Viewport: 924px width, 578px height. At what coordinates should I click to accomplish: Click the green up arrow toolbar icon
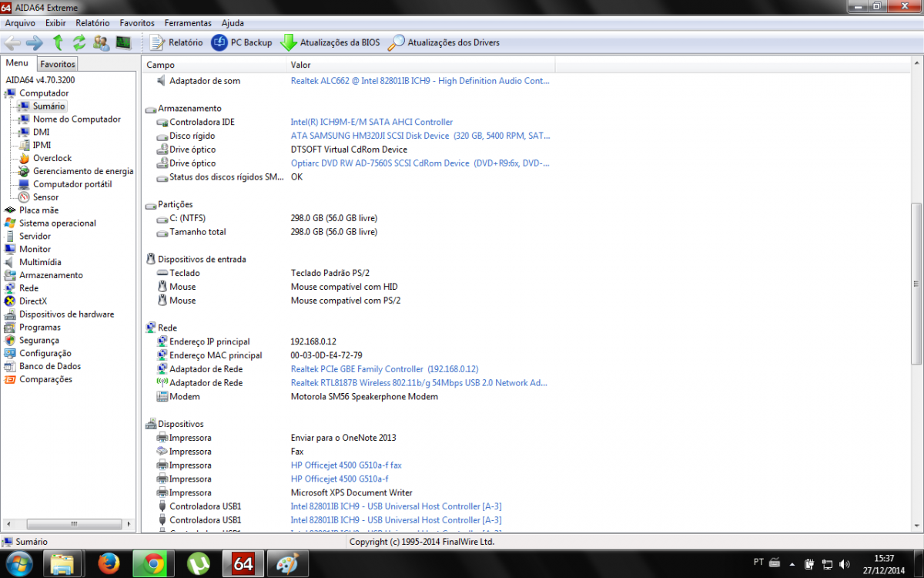[x=58, y=42]
